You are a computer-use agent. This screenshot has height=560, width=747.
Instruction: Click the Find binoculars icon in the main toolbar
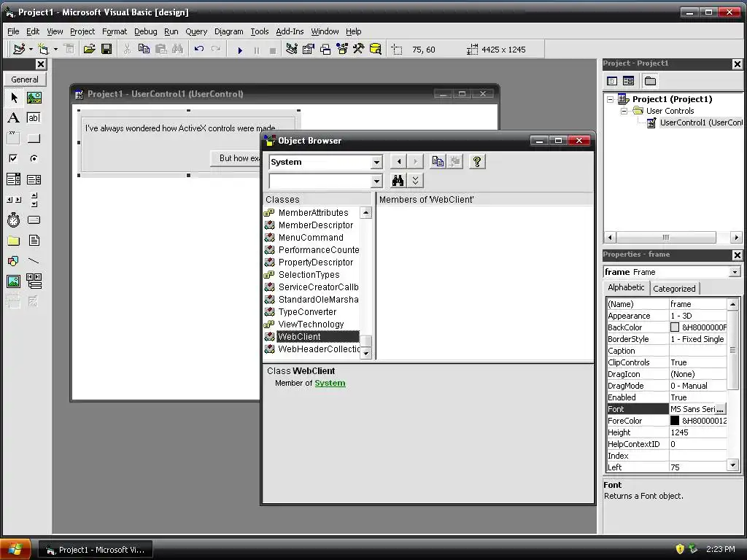(x=178, y=49)
